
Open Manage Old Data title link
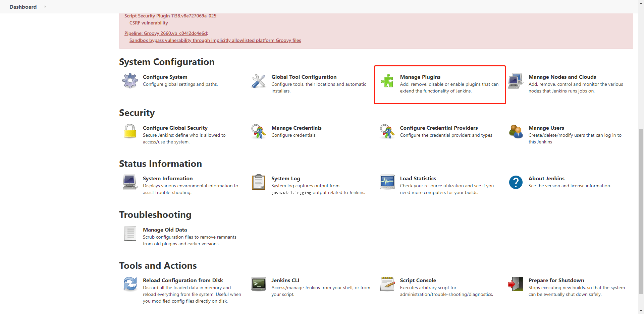[165, 230]
